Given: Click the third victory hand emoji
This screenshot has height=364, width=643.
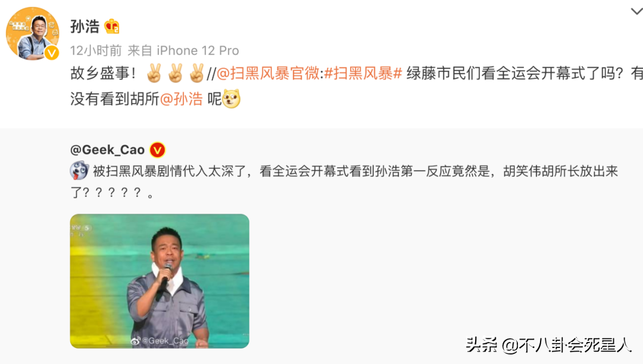Looking at the screenshot, I should [197, 73].
